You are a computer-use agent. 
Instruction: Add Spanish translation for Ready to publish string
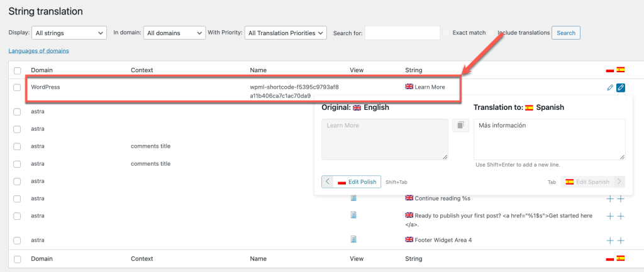621,216
